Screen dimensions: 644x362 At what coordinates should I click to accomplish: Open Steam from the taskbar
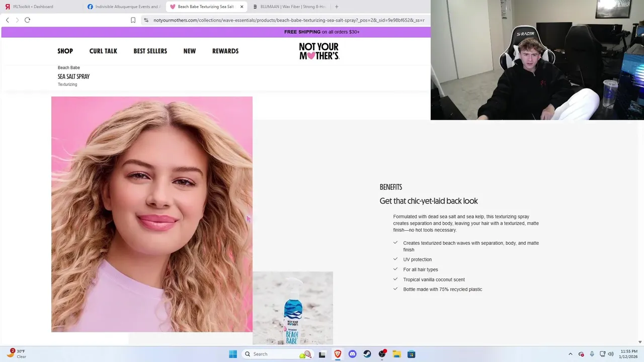pos(367,354)
